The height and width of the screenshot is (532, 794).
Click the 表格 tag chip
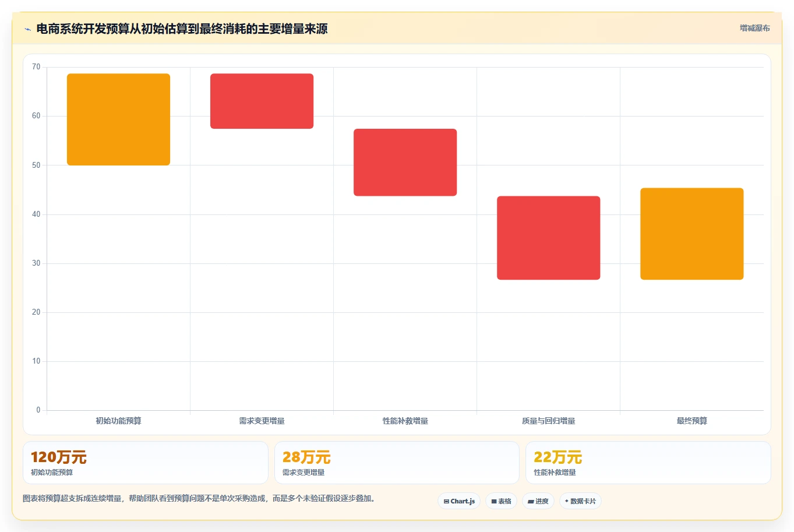[x=501, y=501]
